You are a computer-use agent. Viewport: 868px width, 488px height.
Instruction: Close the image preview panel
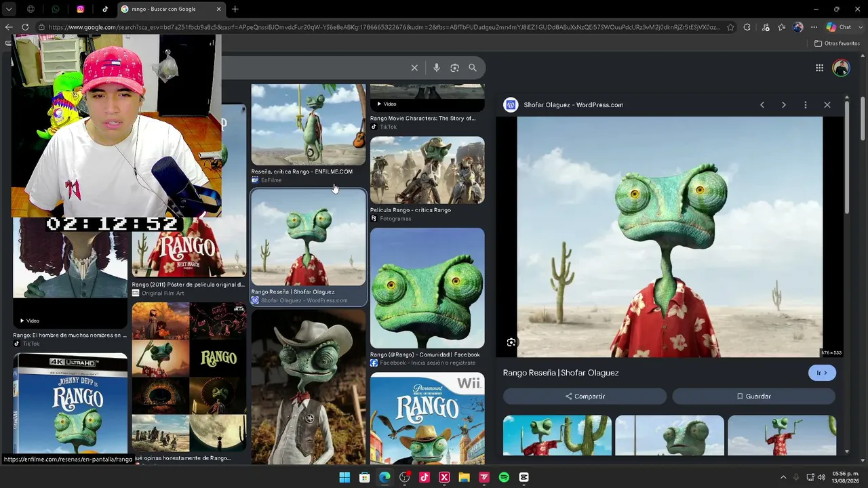pos(827,105)
